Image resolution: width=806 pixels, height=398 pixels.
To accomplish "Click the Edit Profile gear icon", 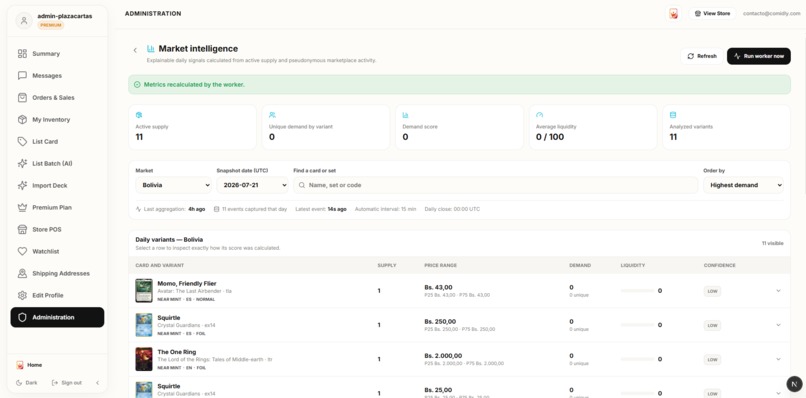I will [x=22, y=295].
